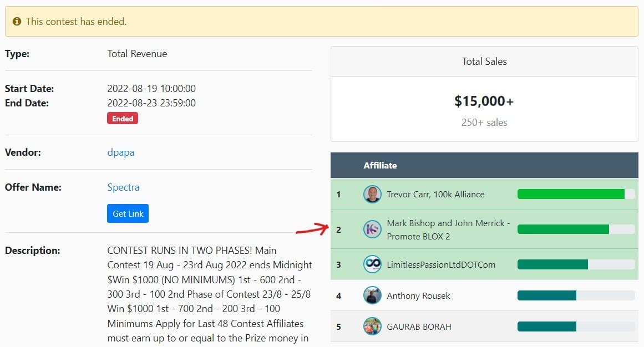The width and height of the screenshot is (644, 347).
Task: Click the $15,000+ total sales amount
Action: tap(484, 101)
